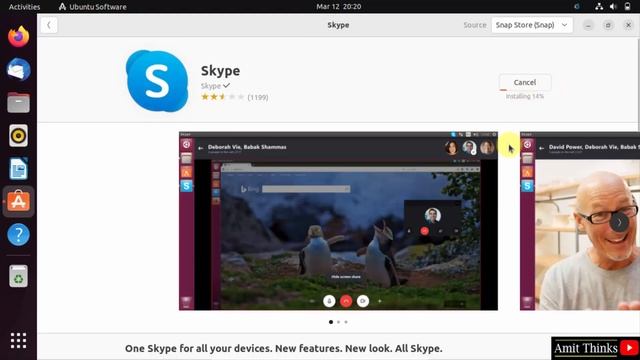Close the Ubuntu Software window
Screen dimensions: 640x360
click(x=628, y=25)
